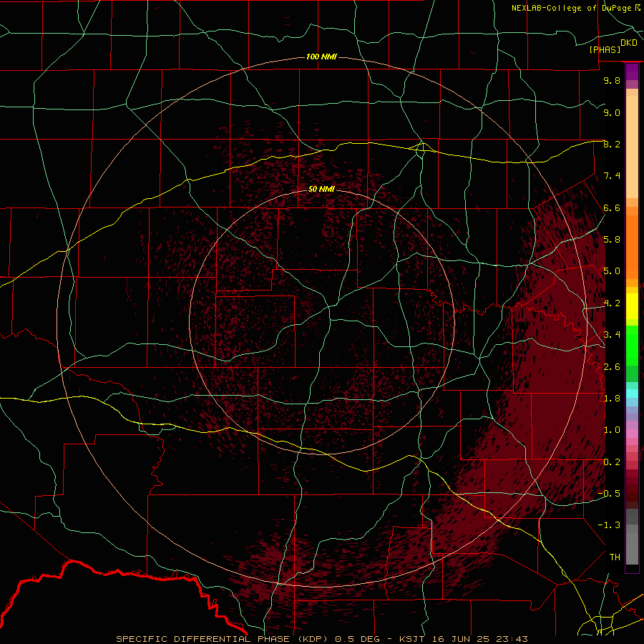The image size is (644, 644).
Task: Pick the cyan segment of the color bar
Action: point(632,394)
